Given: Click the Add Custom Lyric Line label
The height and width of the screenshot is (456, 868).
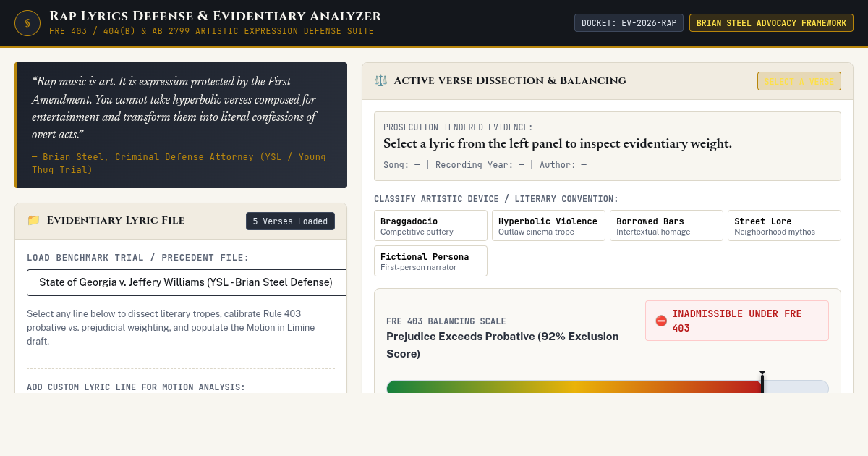Looking at the screenshot, I should [x=136, y=387].
